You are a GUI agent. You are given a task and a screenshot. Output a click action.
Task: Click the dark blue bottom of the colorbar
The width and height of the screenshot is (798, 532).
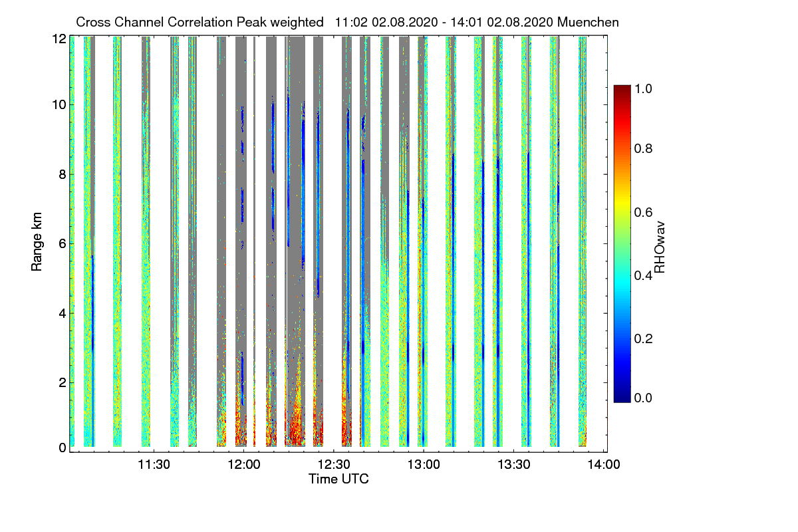622,397
